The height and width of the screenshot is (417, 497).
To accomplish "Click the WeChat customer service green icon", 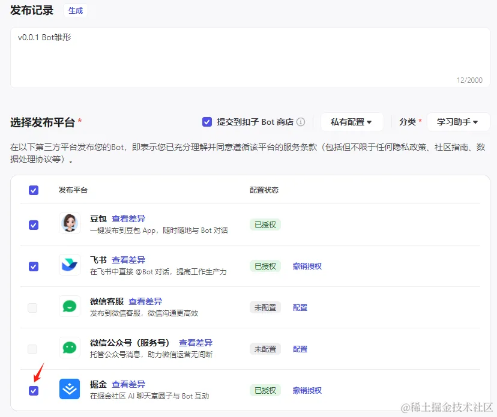I will (70, 306).
